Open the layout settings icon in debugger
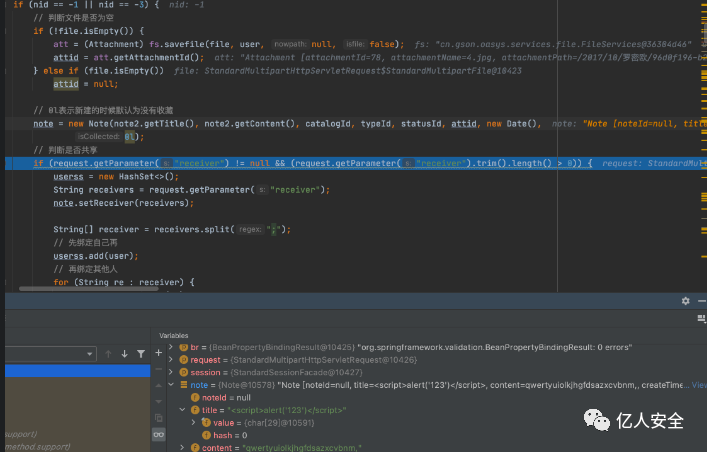This screenshot has height=452, width=707. pyautogui.click(x=701, y=319)
